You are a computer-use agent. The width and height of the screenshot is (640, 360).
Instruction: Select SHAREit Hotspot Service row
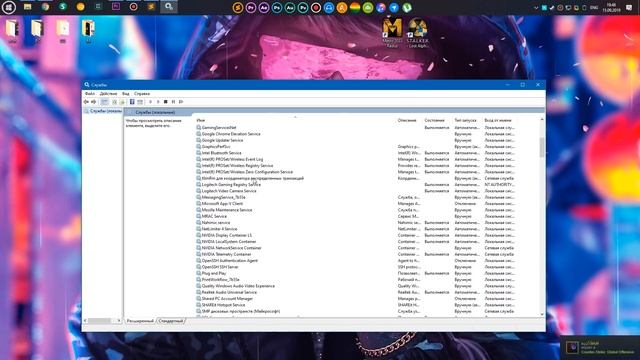point(355,305)
